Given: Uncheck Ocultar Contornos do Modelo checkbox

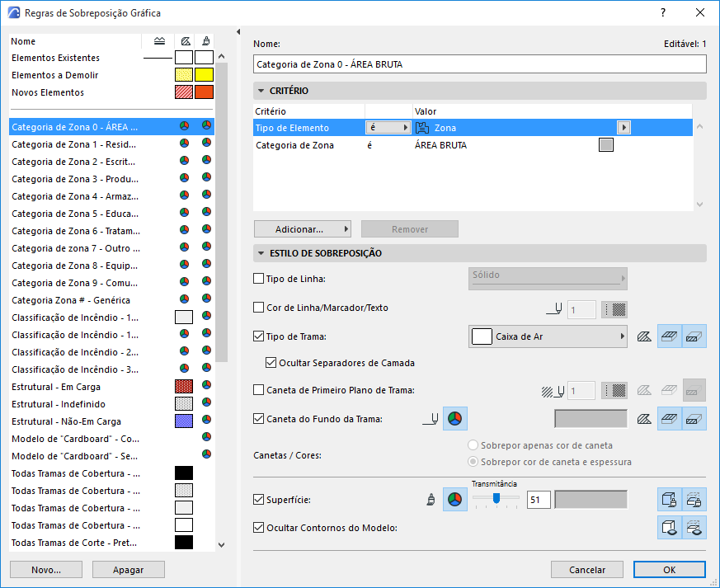Looking at the screenshot, I should [x=258, y=528].
